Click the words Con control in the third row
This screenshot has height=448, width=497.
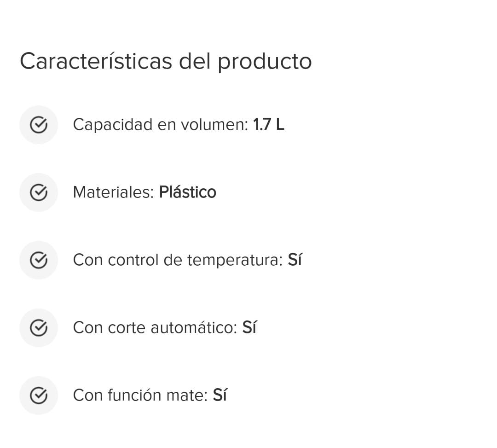pos(116,260)
